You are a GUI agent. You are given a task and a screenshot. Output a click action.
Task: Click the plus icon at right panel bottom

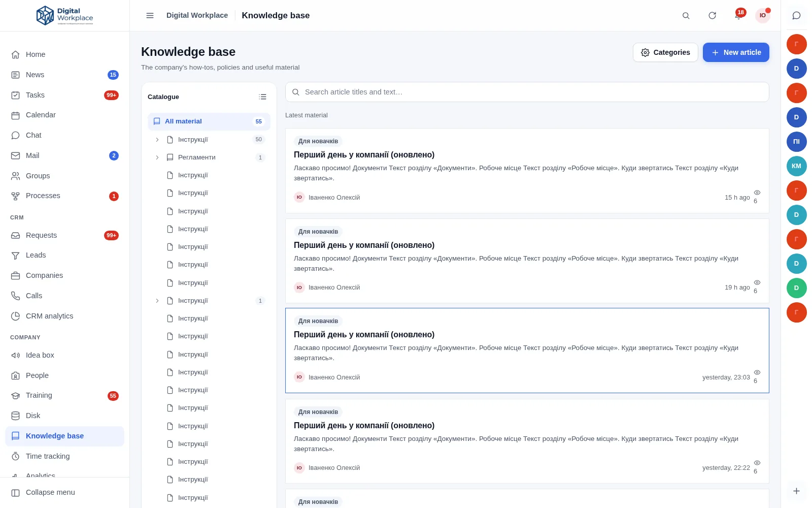[796, 491]
